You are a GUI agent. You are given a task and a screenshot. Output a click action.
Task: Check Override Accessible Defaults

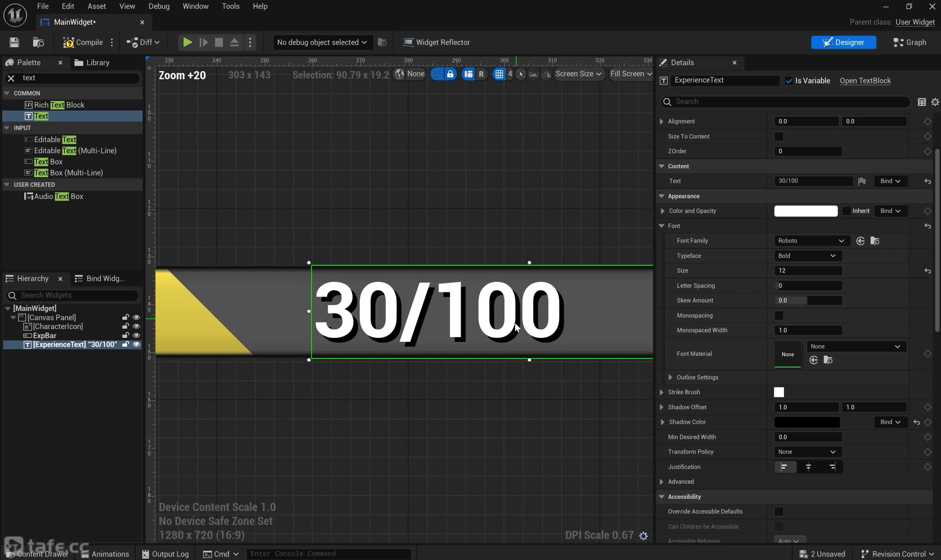779,512
